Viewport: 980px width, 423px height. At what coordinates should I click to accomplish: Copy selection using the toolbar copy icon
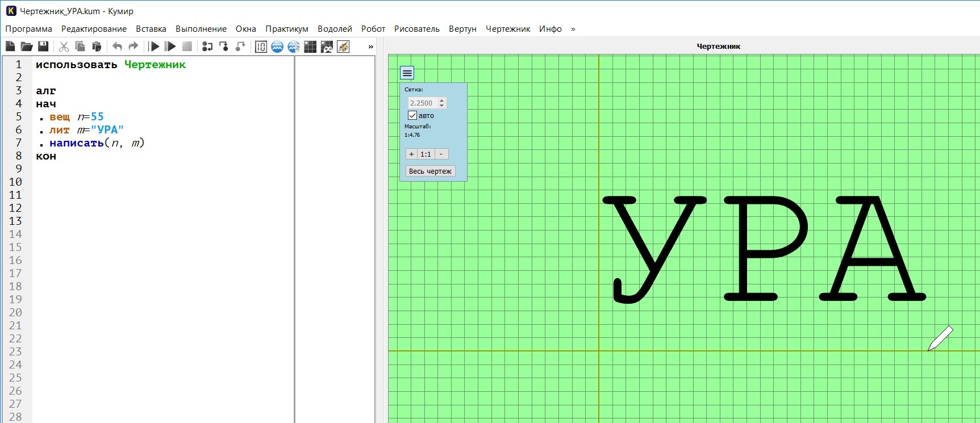point(80,47)
